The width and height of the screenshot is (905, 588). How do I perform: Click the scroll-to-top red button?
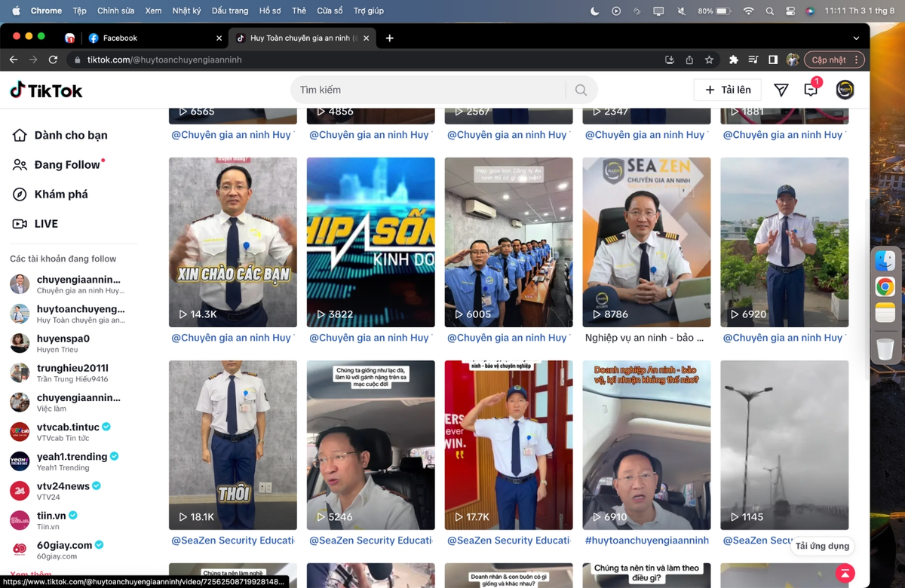845,573
